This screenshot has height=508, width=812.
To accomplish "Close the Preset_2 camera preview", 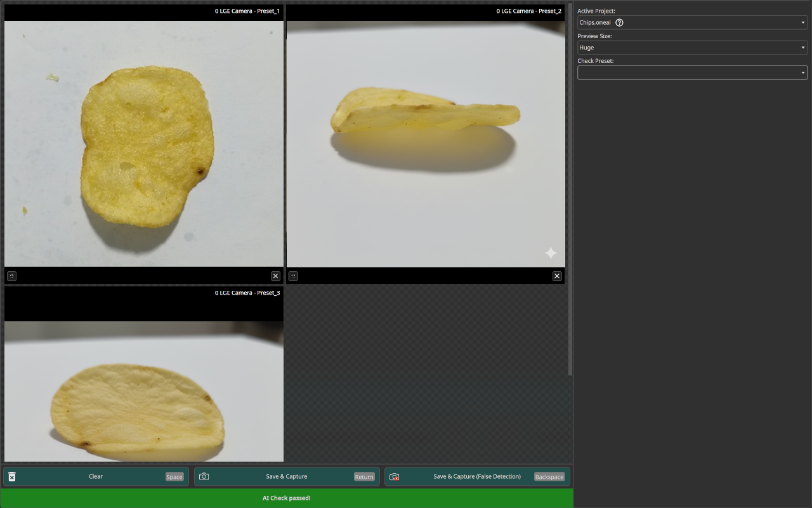I will point(557,276).
